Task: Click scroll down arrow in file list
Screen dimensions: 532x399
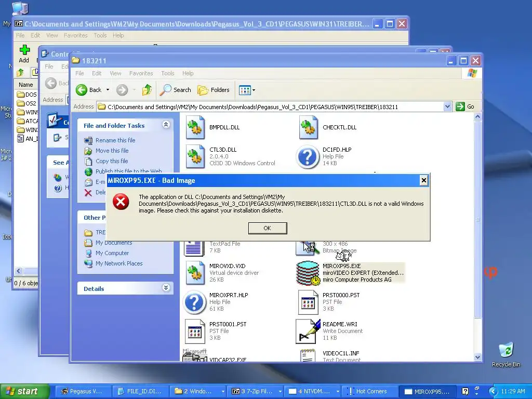Action: 477,357
